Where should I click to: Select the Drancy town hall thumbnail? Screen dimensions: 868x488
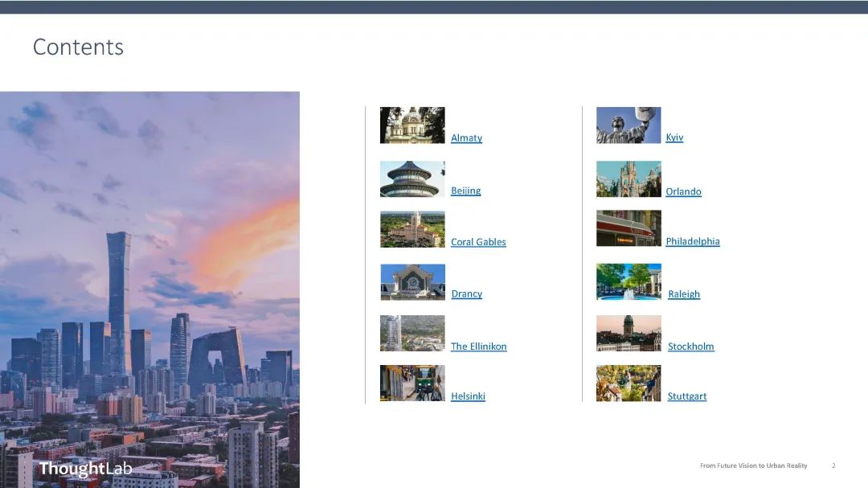[413, 282]
